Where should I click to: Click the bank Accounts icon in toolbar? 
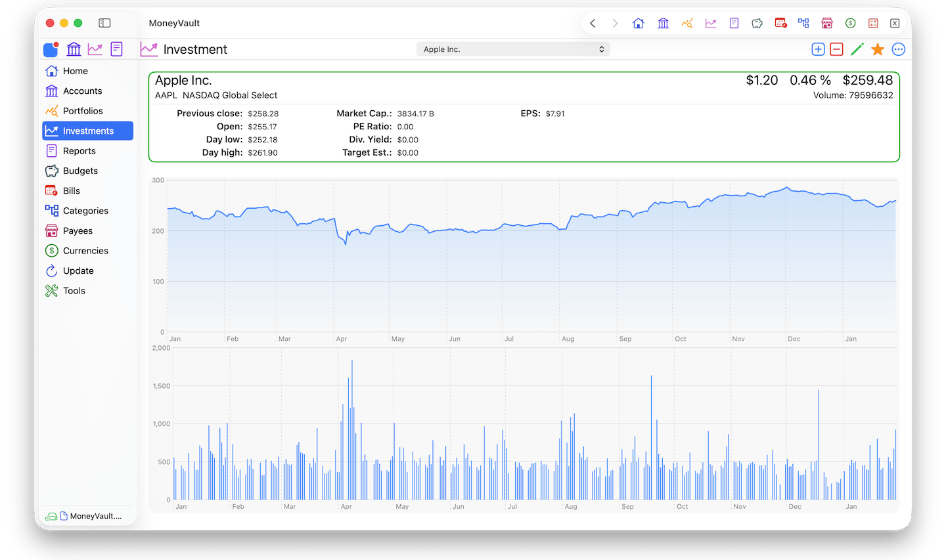pyautogui.click(x=664, y=23)
